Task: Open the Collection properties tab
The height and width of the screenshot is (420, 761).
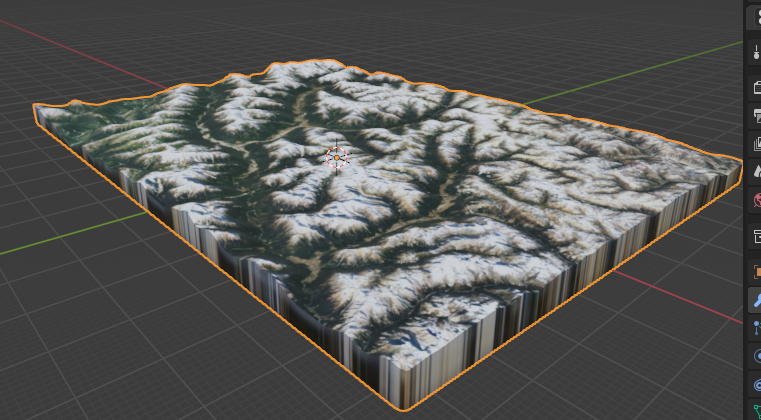Action: (x=755, y=236)
